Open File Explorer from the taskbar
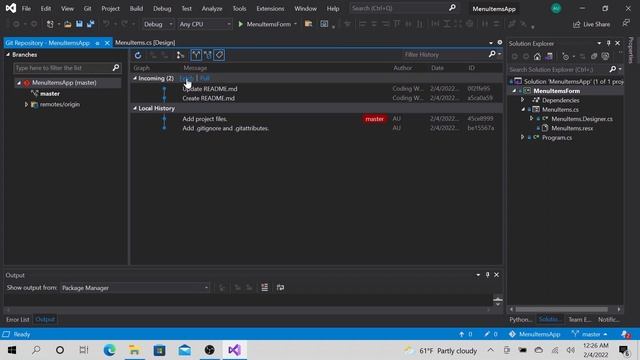 134,350
